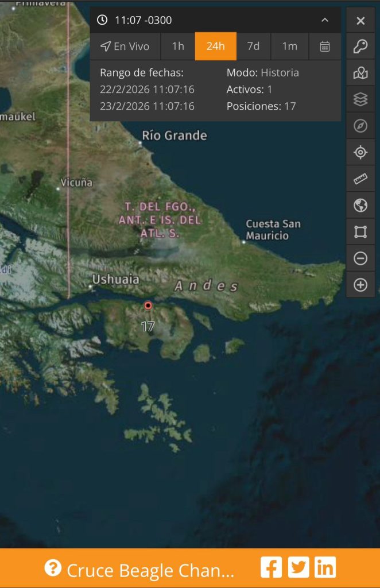This screenshot has height=588, width=380.
Task: Center map with crosshair locate icon
Action: 360,152
